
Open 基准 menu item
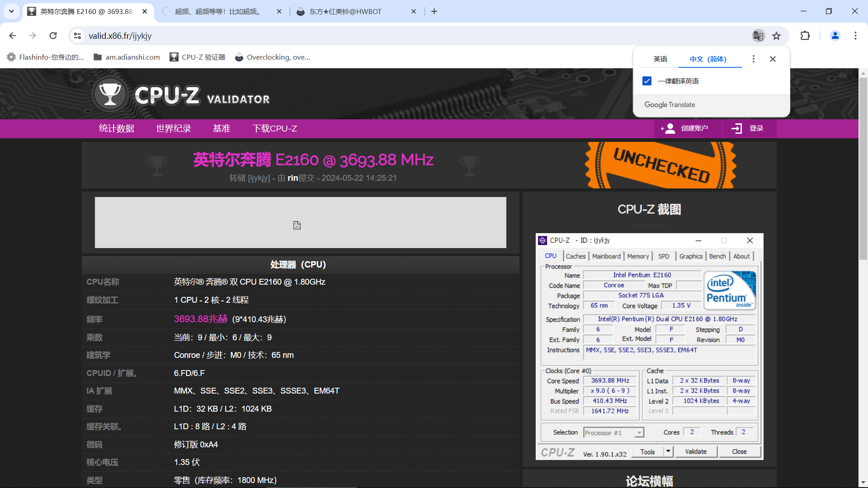pos(222,129)
